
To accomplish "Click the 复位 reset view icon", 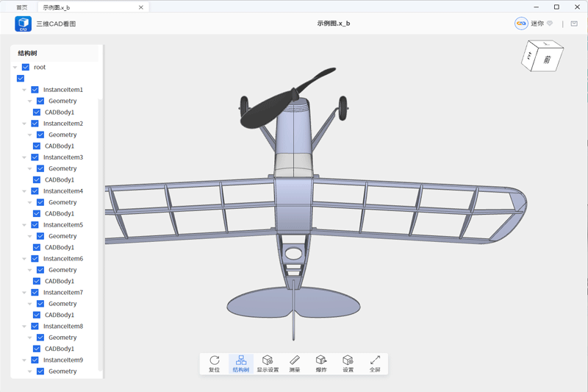I will click(214, 363).
